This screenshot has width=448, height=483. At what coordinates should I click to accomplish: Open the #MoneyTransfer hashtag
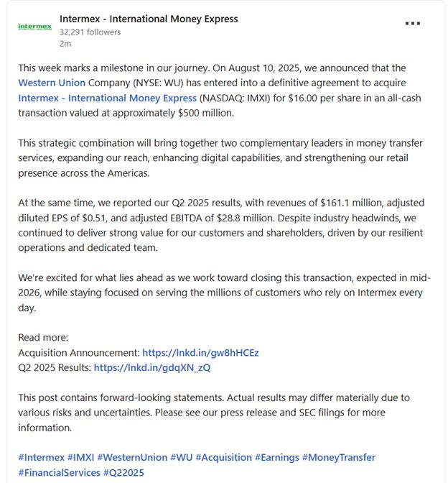click(338, 457)
